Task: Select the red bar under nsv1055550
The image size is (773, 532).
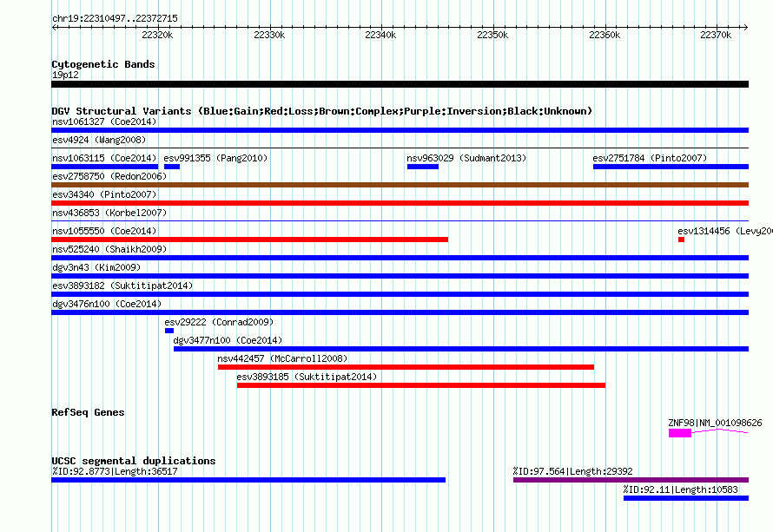Action: (x=250, y=240)
